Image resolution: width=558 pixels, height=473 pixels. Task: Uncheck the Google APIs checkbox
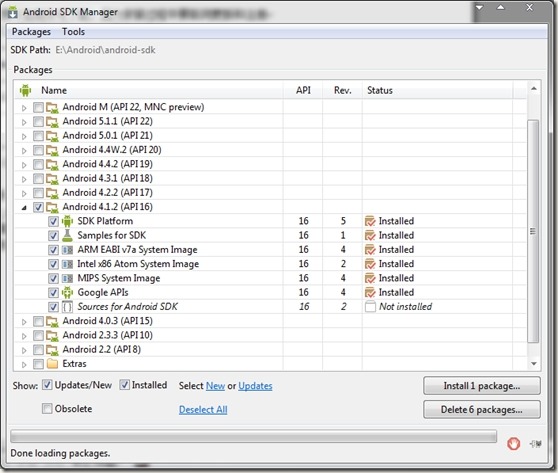pyautogui.click(x=53, y=293)
